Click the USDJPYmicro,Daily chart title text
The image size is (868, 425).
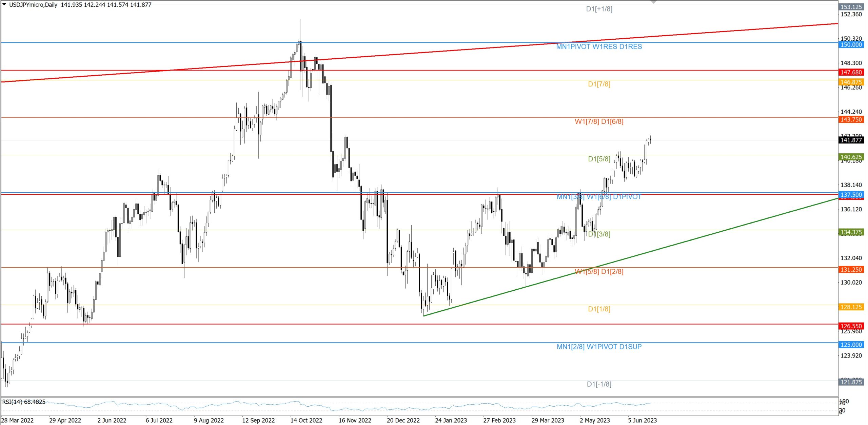point(33,5)
